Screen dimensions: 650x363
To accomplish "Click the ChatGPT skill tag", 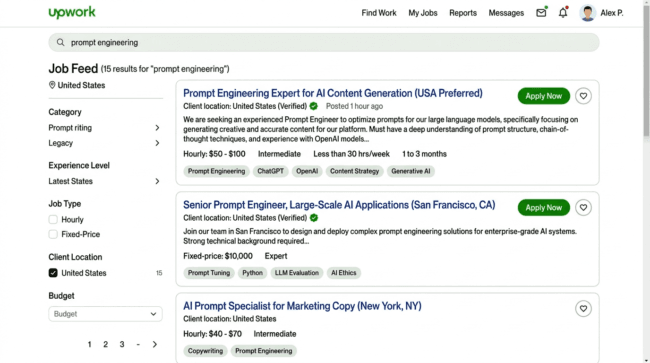I will coord(271,171).
